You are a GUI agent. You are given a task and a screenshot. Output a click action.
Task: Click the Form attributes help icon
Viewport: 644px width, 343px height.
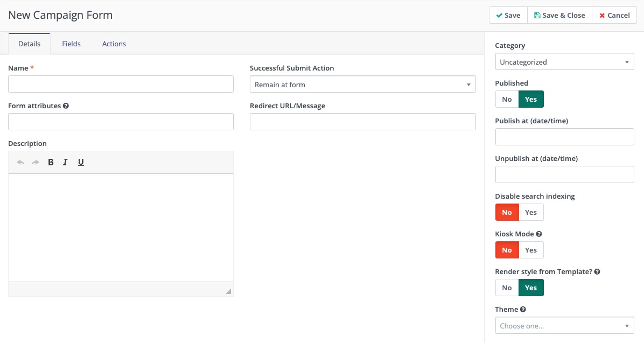point(66,106)
